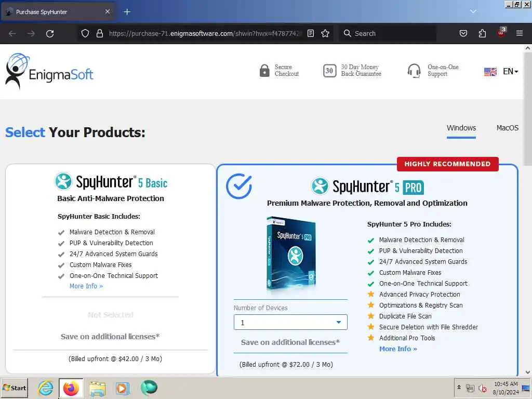The image size is (532, 399).
Task: Go back using browser back arrow
Action: click(x=12, y=33)
